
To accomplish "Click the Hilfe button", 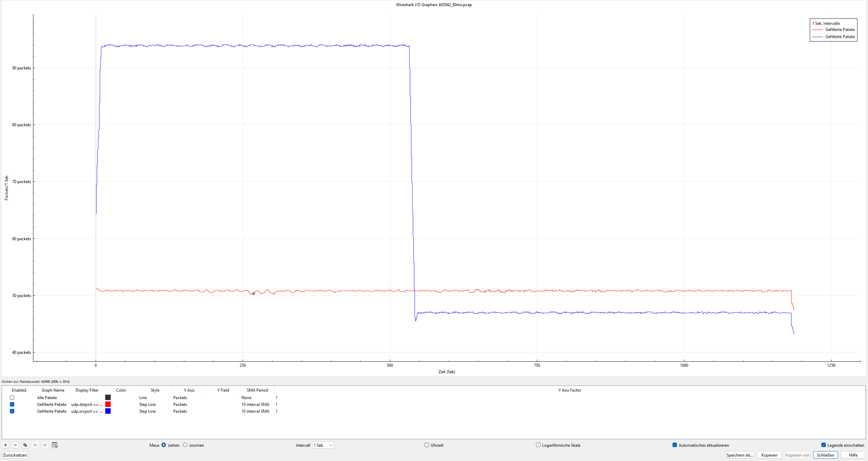I will 853,455.
